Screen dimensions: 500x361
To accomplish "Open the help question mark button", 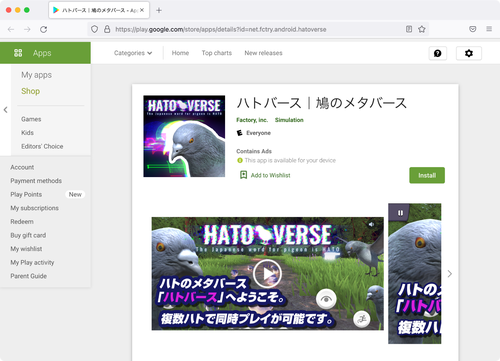I will pos(438,53).
